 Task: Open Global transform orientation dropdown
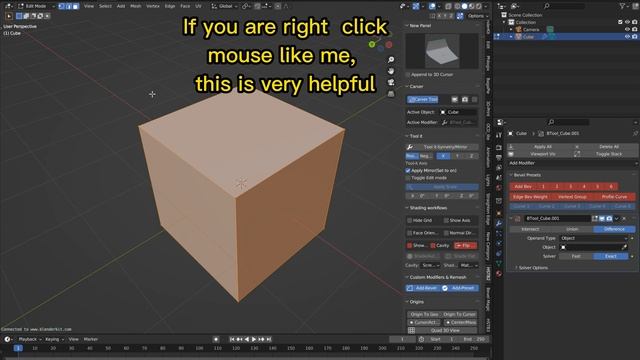pyautogui.click(x=225, y=6)
